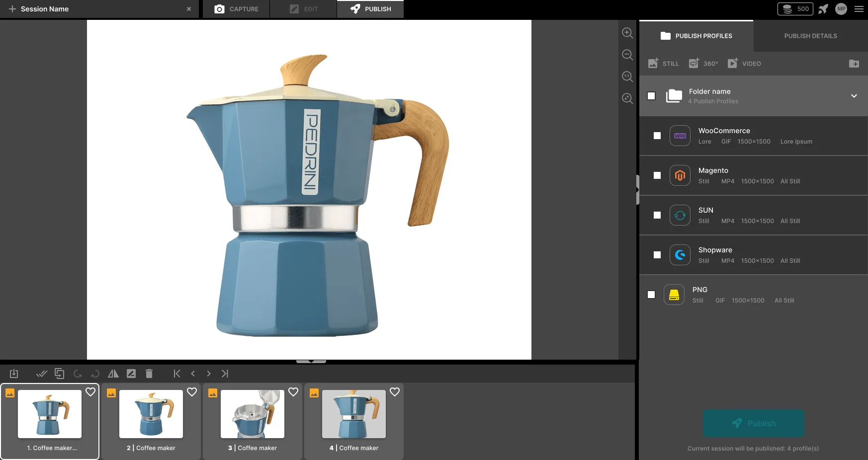This screenshot has height=460, width=868.
Task: Switch to the Edit tab
Action: coord(303,9)
